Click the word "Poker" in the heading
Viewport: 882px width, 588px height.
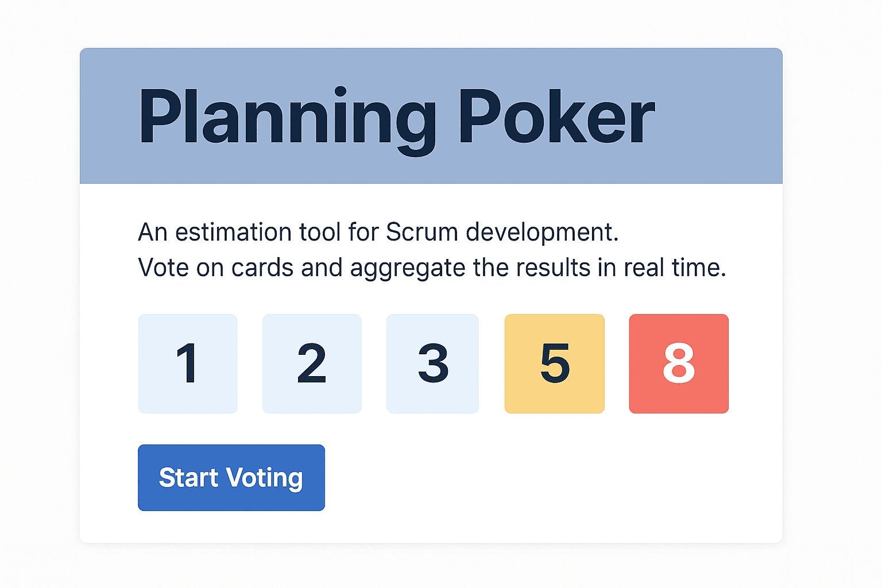[556, 118]
